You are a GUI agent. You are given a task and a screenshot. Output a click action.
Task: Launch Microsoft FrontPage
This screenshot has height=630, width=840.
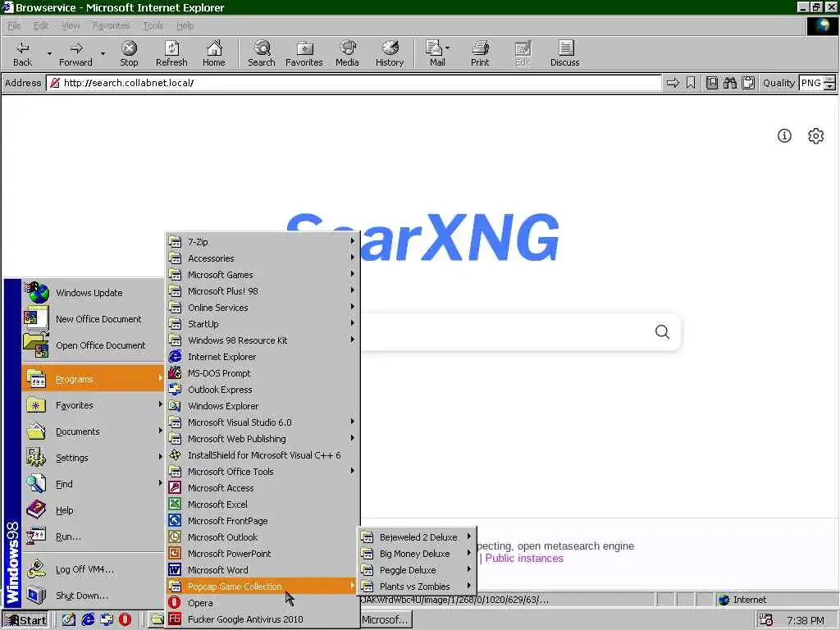(x=262, y=521)
